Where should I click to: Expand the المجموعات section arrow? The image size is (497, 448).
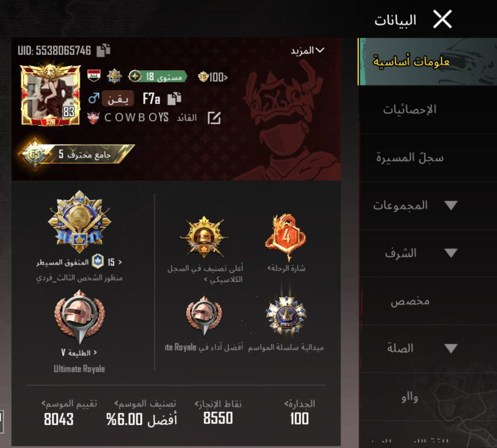451,205
